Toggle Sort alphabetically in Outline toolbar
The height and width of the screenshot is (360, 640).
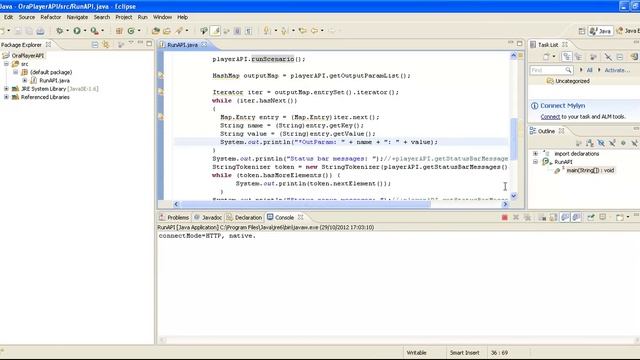tap(589, 143)
